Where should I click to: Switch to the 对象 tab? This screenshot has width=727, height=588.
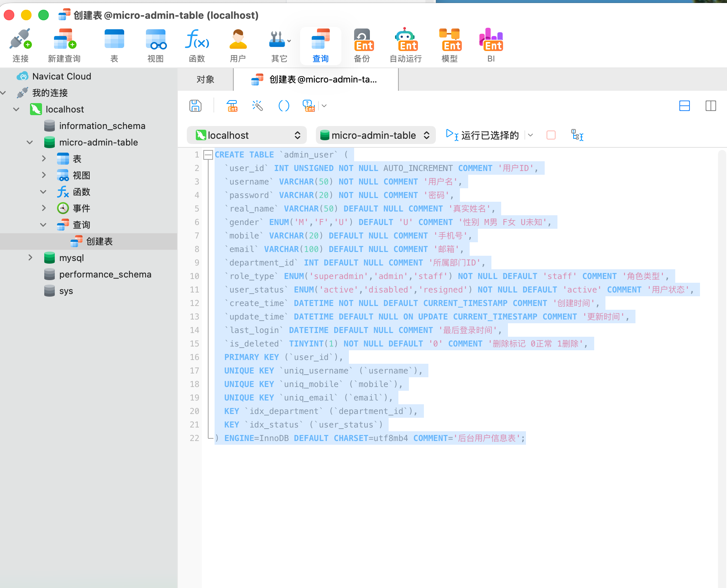point(206,79)
